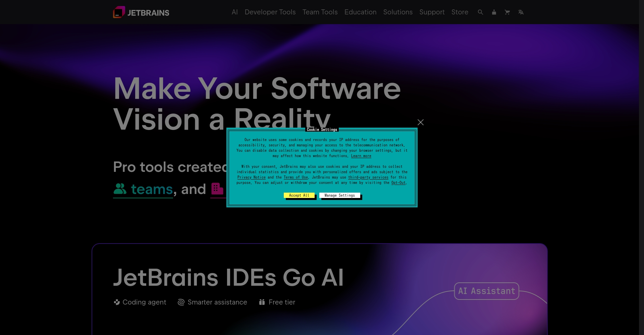Follow the Learn more link
Image resolution: width=644 pixels, height=335 pixels.
tap(361, 156)
